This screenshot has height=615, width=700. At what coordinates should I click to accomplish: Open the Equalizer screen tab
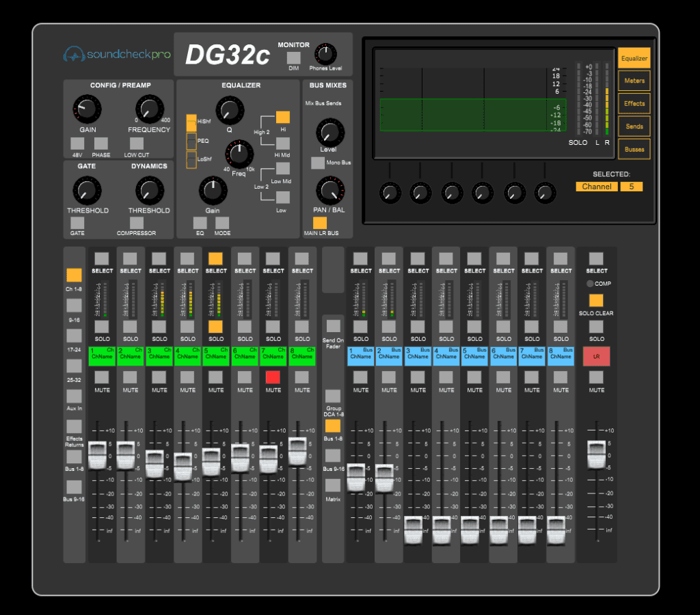[x=634, y=58]
